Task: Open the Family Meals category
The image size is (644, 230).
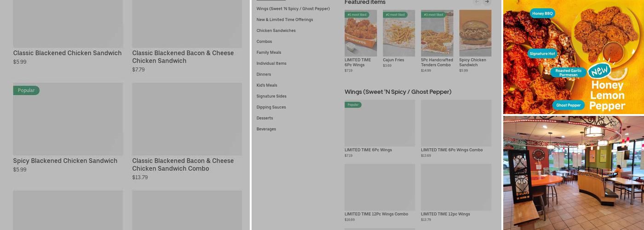Action: click(x=269, y=52)
